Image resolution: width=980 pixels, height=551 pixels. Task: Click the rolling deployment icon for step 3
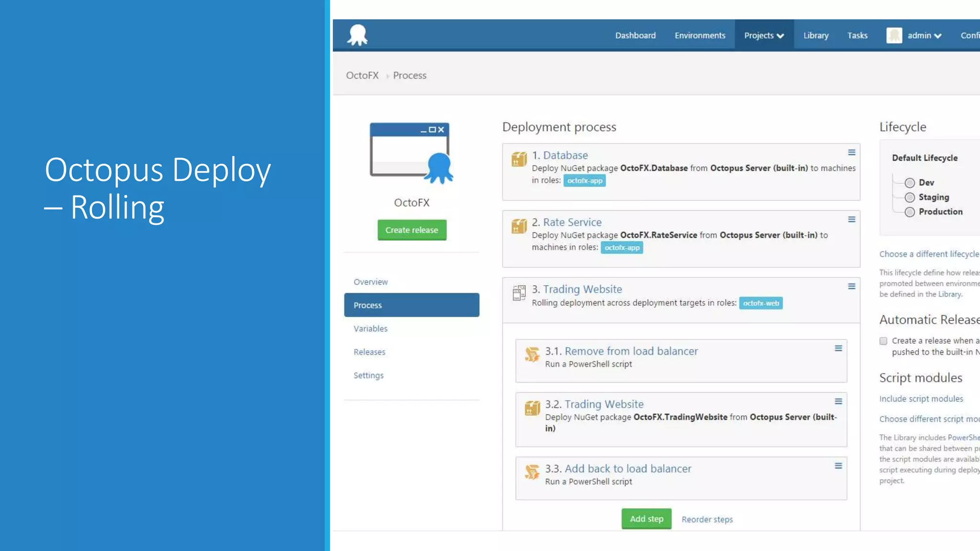click(519, 293)
